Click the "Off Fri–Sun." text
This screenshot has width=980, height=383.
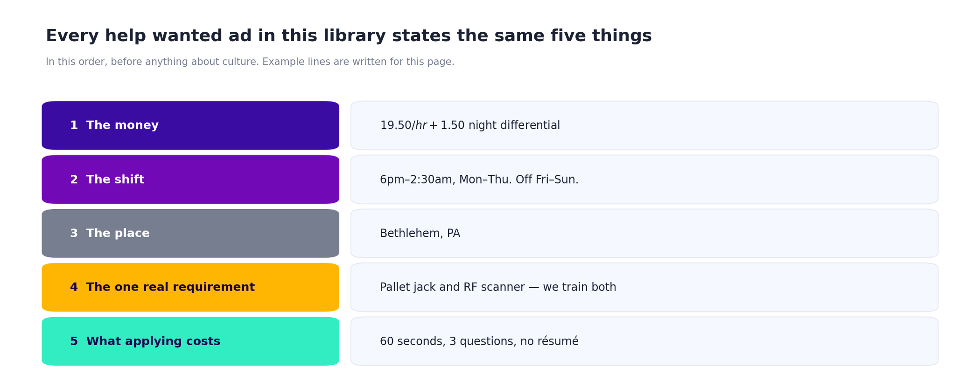547,180
